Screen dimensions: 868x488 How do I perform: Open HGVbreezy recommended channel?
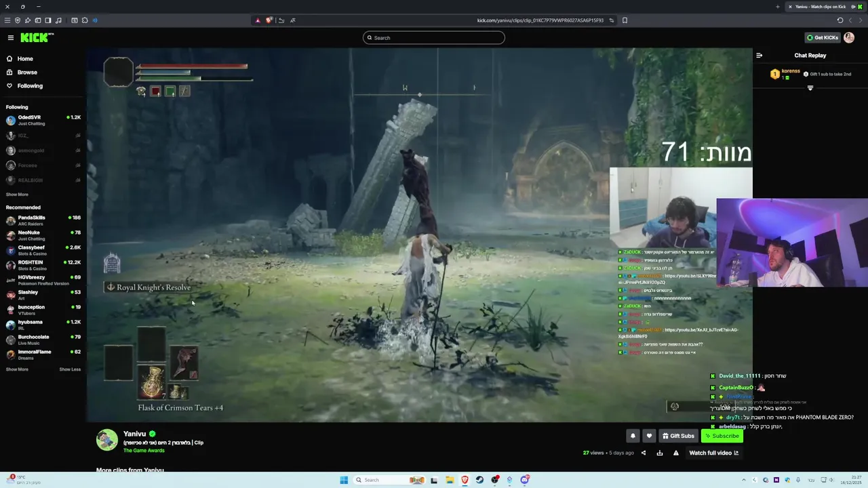coord(43,280)
